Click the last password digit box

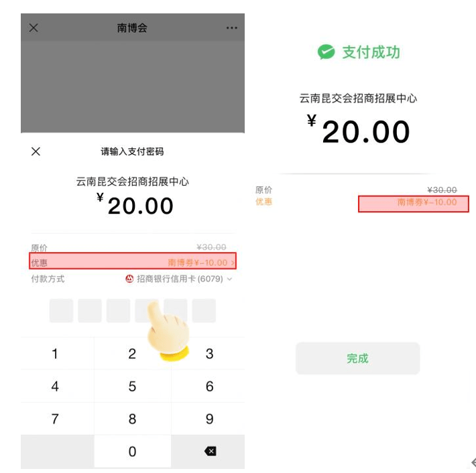tap(204, 311)
